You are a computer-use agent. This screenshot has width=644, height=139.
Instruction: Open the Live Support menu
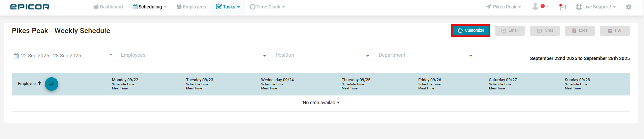pyautogui.click(x=596, y=7)
